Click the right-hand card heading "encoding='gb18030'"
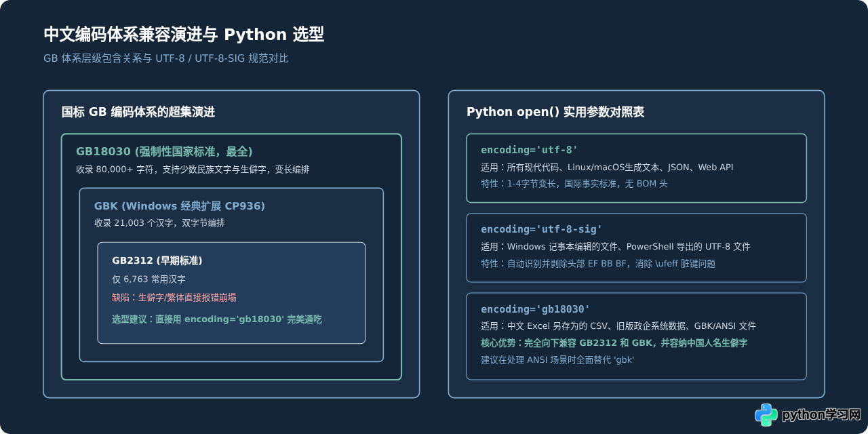This screenshot has height=434, width=868. pos(535,309)
